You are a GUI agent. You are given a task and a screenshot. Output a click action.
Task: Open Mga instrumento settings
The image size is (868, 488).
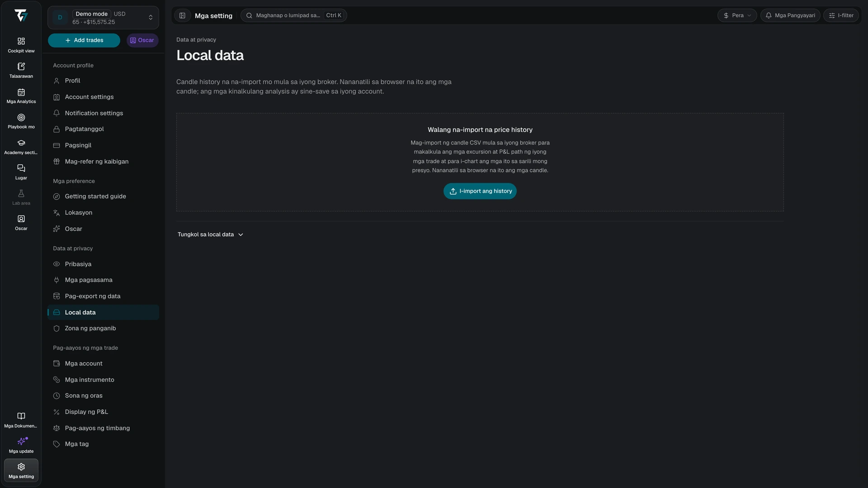pos(103,380)
